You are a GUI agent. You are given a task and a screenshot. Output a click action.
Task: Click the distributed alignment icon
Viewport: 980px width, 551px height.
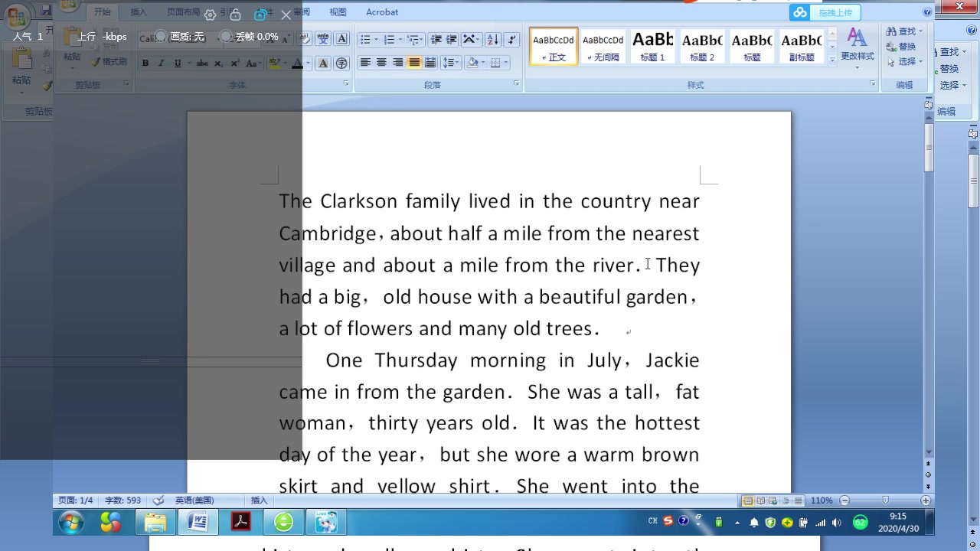(430, 63)
